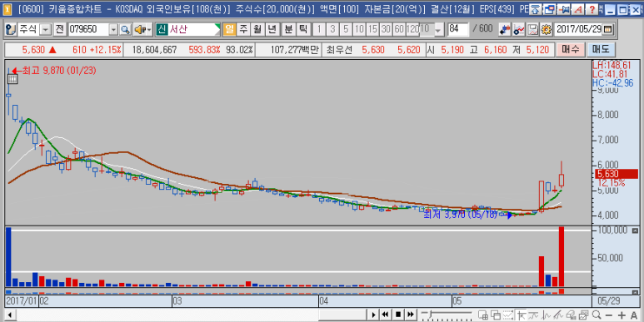
Task: Select the 1 interval button
Action: pos(319,29)
